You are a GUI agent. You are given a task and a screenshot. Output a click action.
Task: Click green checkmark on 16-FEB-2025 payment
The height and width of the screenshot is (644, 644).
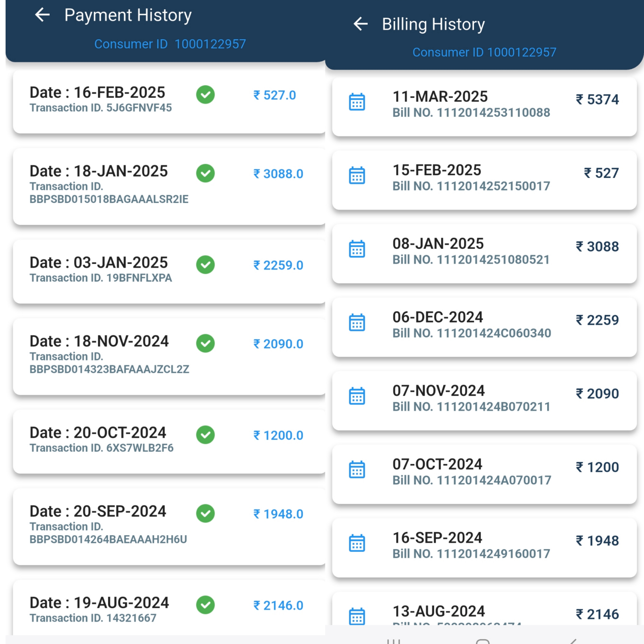205,95
